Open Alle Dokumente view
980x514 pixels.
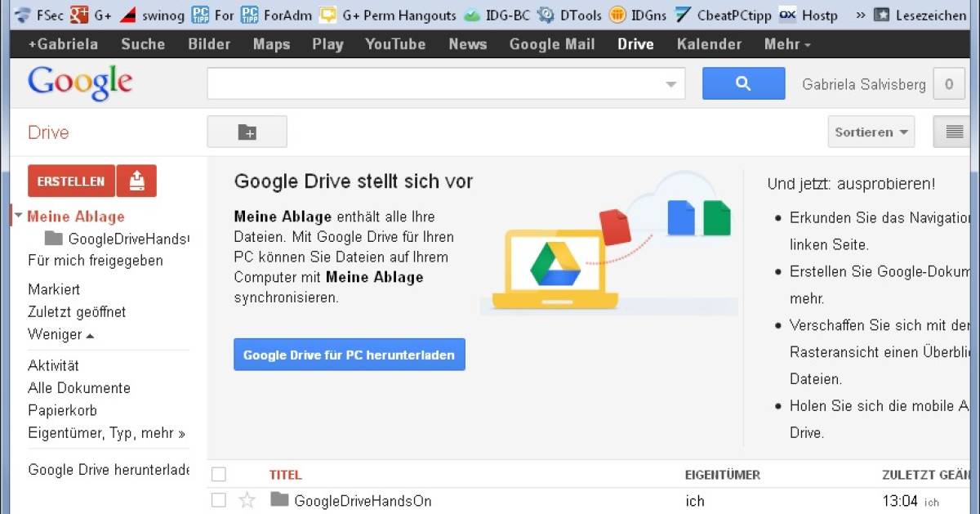pyautogui.click(x=79, y=388)
